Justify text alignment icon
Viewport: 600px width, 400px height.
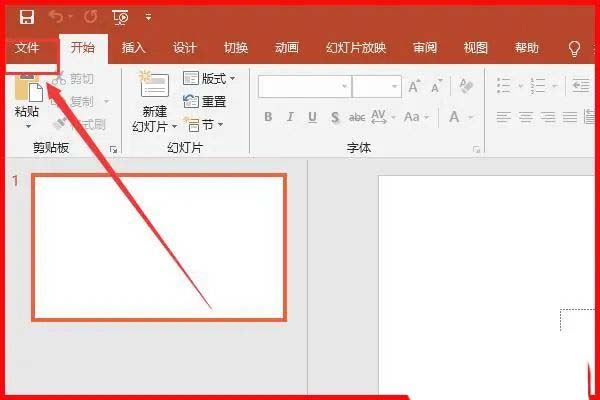pyautogui.click(x=570, y=117)
